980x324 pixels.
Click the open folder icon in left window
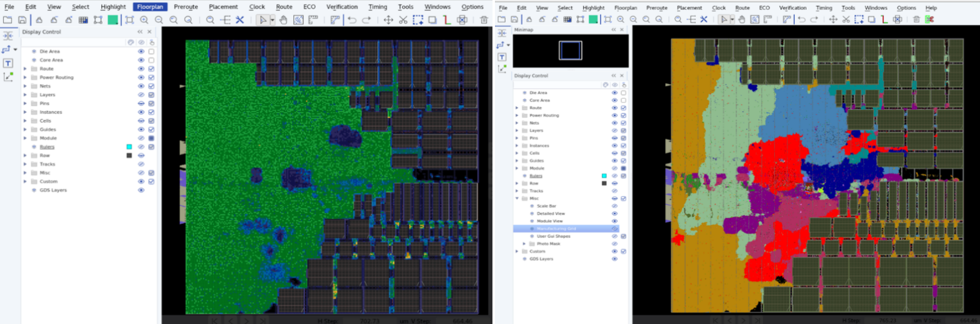pos(7,20)
